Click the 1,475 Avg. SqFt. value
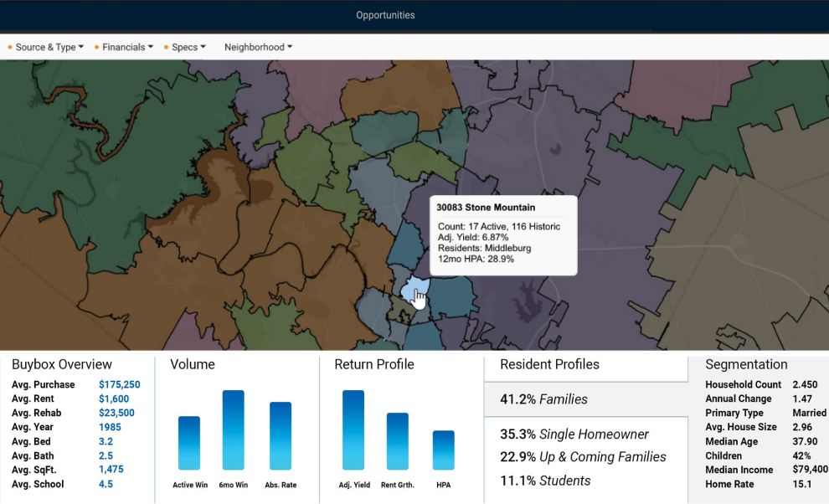 (111, 470)
